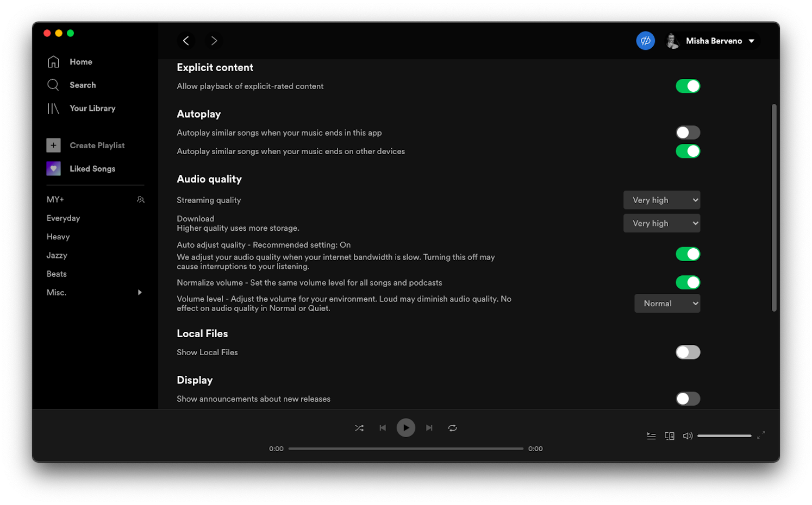Change the Volume level from Normal

click(667, 303)
